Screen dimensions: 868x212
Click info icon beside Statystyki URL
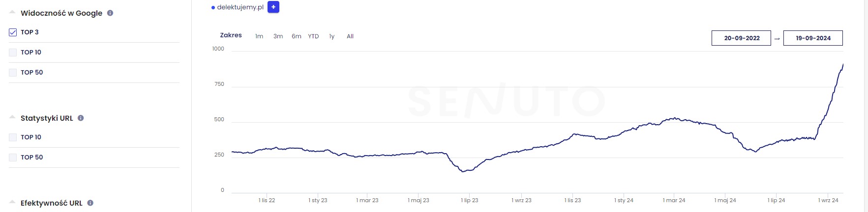tap(81, 118)
